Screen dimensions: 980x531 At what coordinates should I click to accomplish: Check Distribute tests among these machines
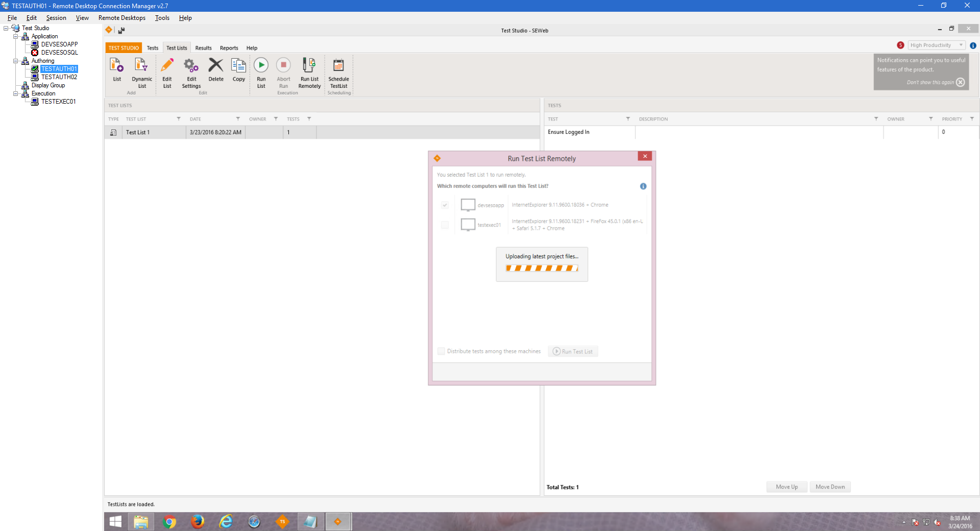[442, 351]
